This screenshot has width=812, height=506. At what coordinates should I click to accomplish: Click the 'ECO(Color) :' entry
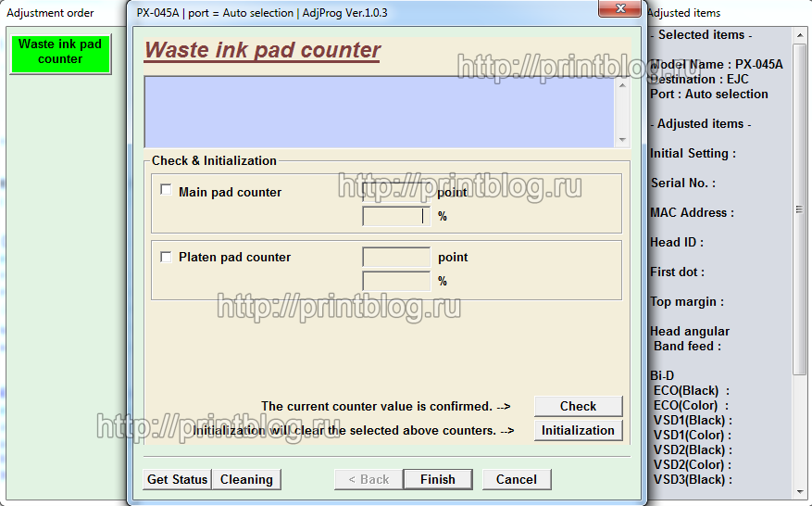(691, 405)
